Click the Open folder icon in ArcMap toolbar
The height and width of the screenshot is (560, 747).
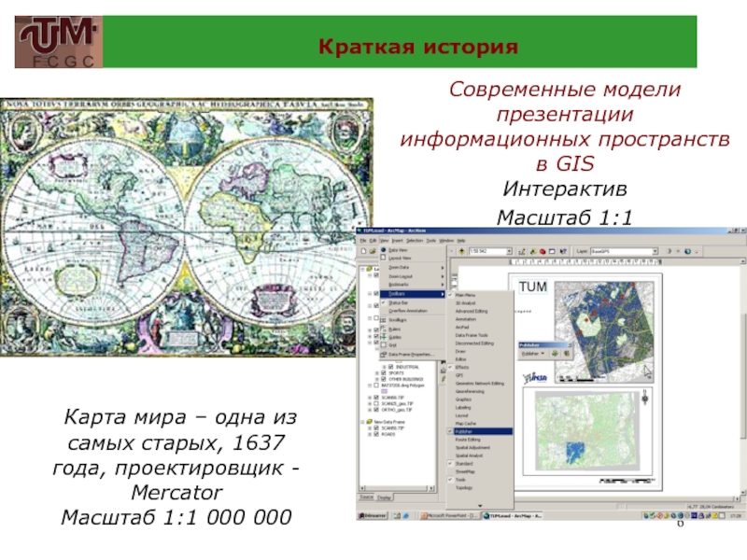[x=373, y=251]
